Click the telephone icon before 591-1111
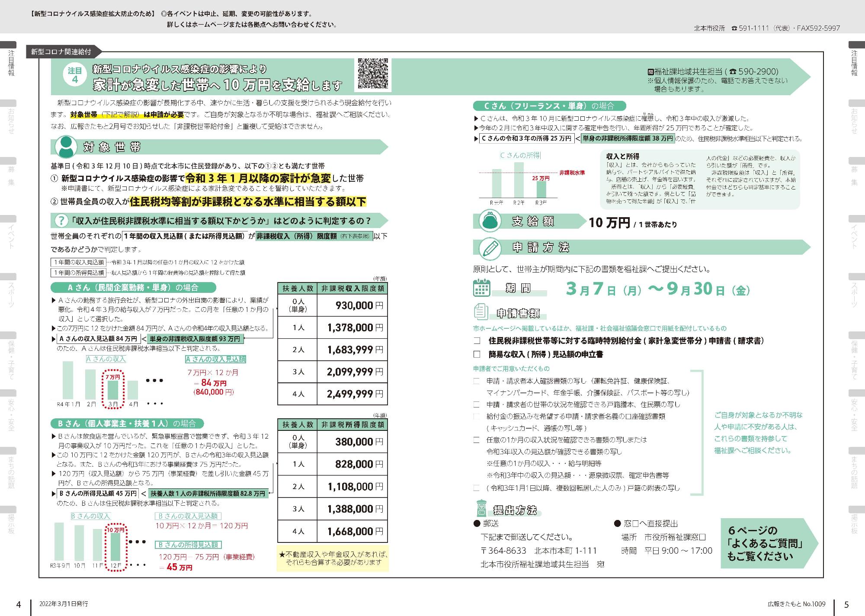This screenshot has height=616, width=865. [734, 28]
